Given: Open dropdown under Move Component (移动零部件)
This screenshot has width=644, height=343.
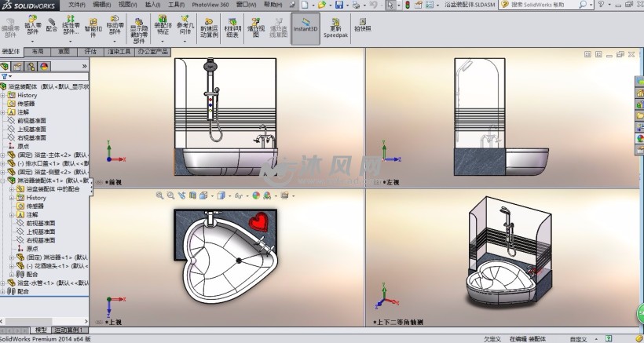Looking at the screenshot, I should click(x=115, y=41).
